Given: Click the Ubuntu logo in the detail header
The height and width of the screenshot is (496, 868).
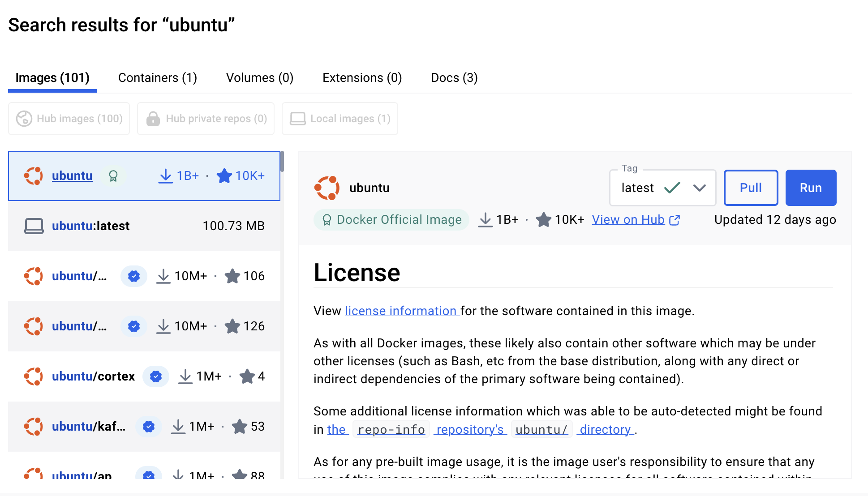Looking at the screenshot, I should pos(327,188).
